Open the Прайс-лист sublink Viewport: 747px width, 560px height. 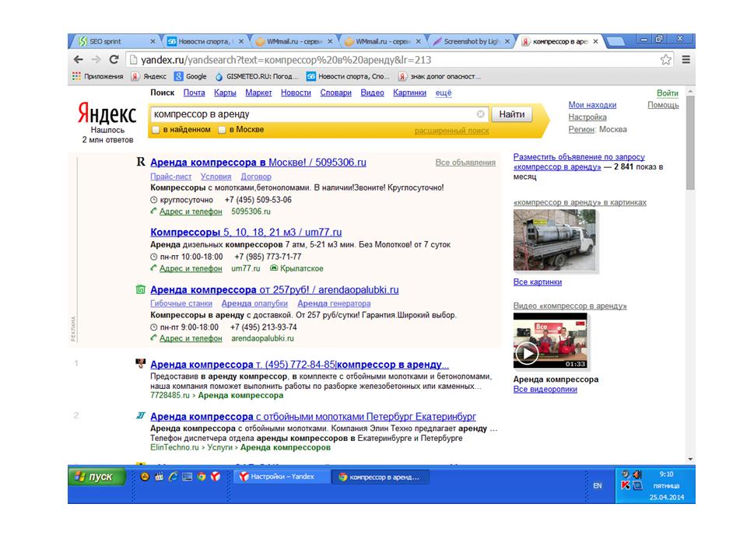(171, 177)
